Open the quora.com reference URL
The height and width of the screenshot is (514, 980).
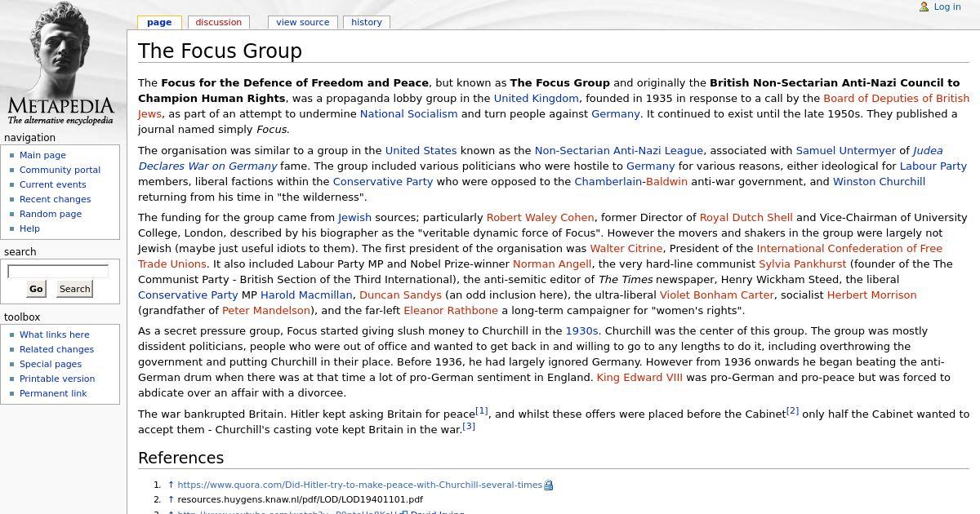coord(359,485)
